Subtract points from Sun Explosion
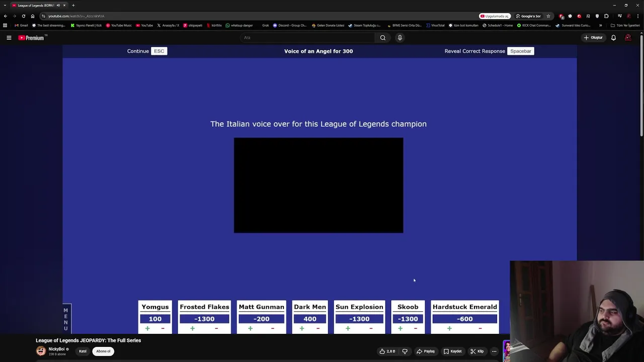The image size is (644, 362). point(371,328)
